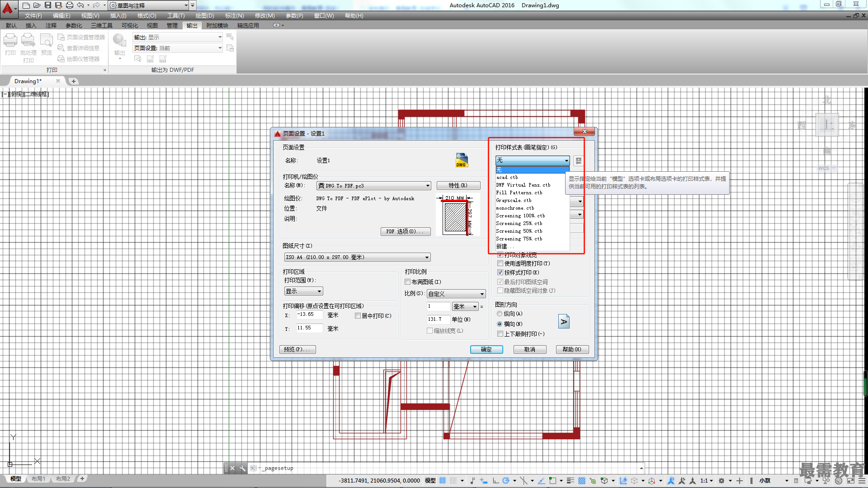The width and height of the screenshot is (868, 488).
Task: Click the PDF 选项(O) button
Action: [x=406, y=231]
